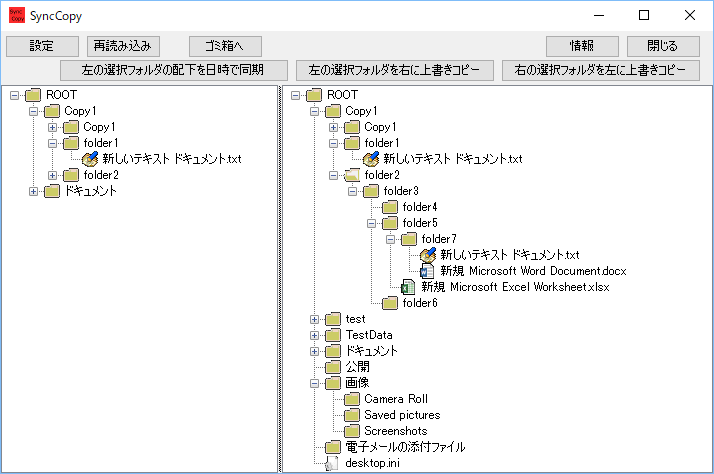Click the left ROOT folder icon
The height and width of the screenshot is (474, 714).
click(x=33, y=95)
